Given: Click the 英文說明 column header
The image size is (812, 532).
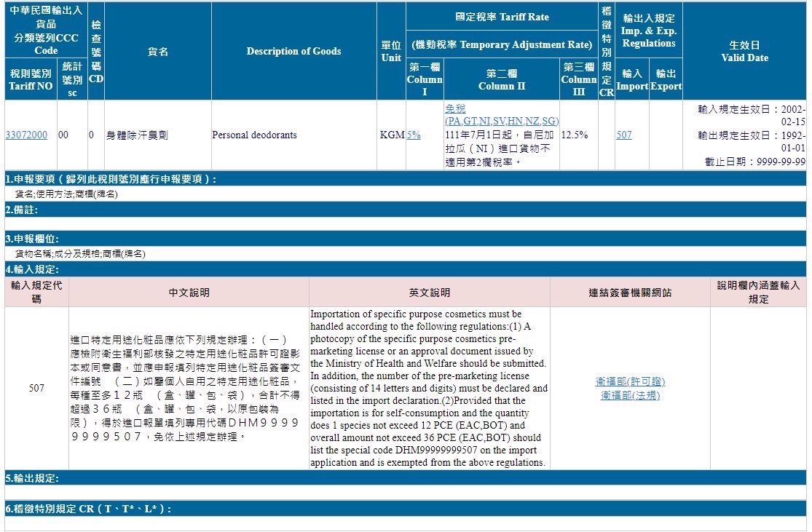Looking at the screenshot, I should click(429, 293).
